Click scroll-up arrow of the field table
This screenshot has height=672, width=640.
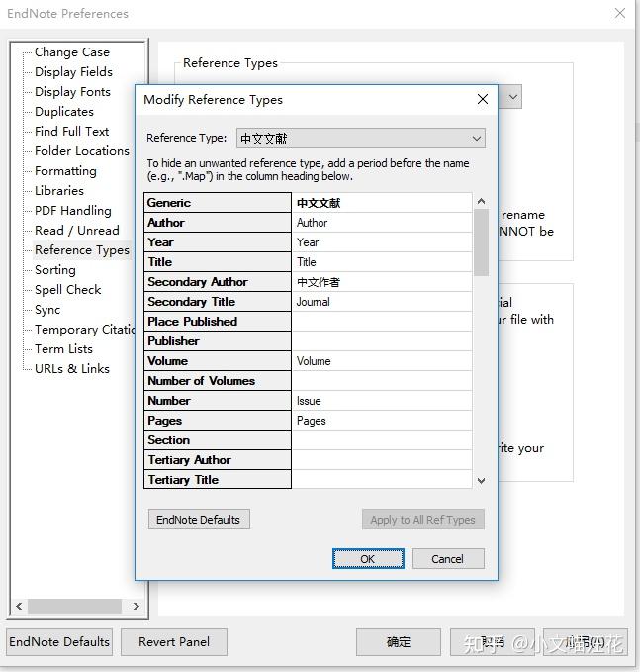[x=481, y=201]
